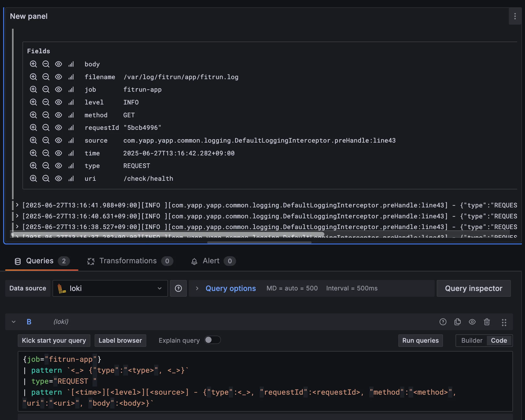Delete query B with the trash icon
This screenshot has width=525, height=420.
pos(487,322)
